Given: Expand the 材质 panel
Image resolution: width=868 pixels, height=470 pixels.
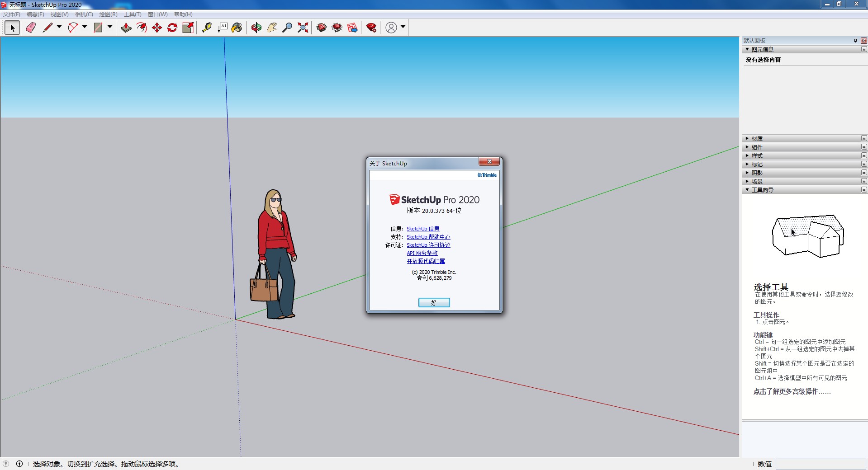Looking at the screenshot, I should click(757, 138).
